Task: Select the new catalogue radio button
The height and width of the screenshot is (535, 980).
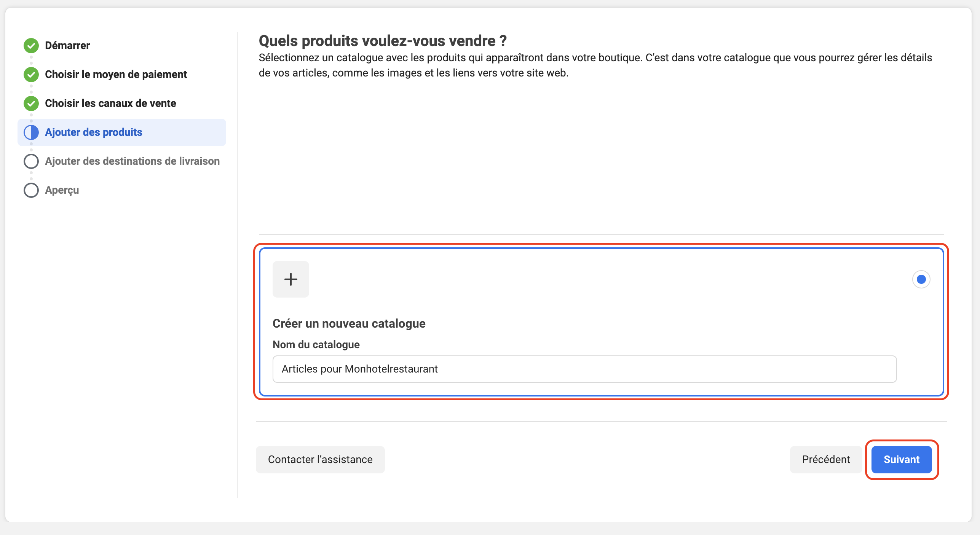Action: (921, 280)
